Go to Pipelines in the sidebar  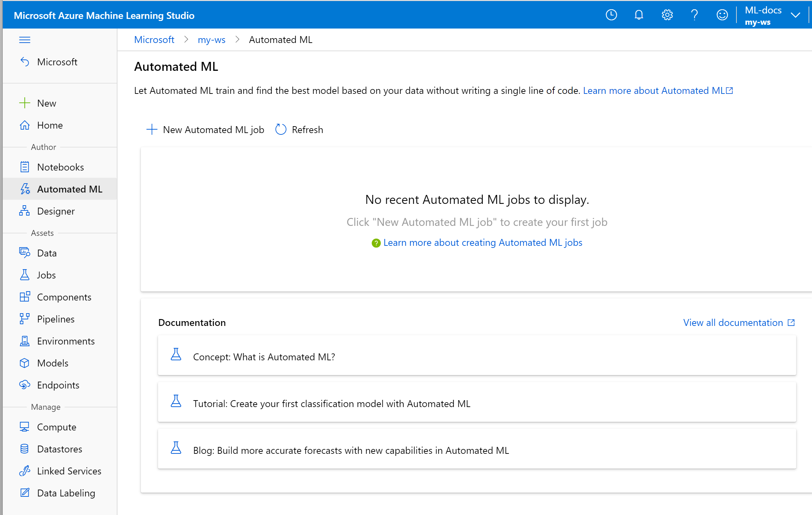pyautogui.click(x=60, y=319)
